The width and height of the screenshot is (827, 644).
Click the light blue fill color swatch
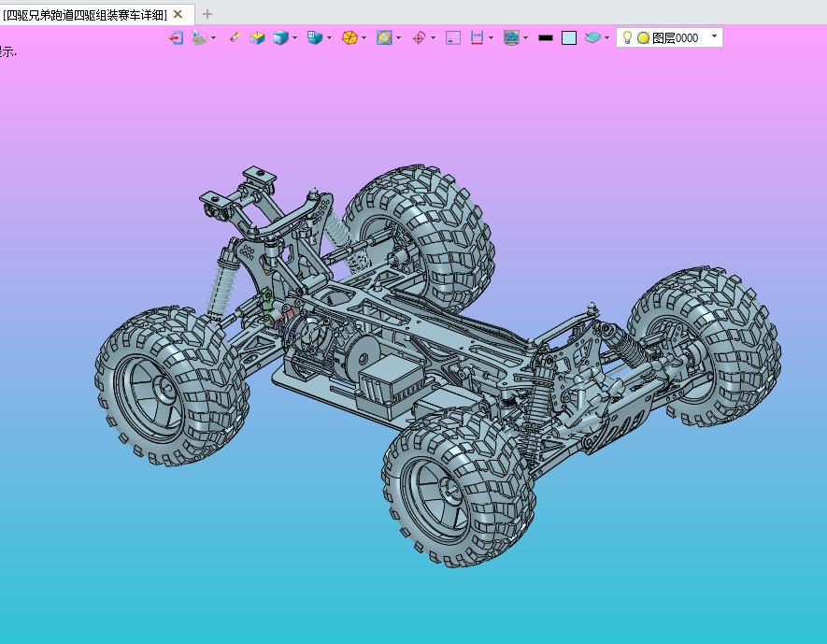(x=569, y=38)
